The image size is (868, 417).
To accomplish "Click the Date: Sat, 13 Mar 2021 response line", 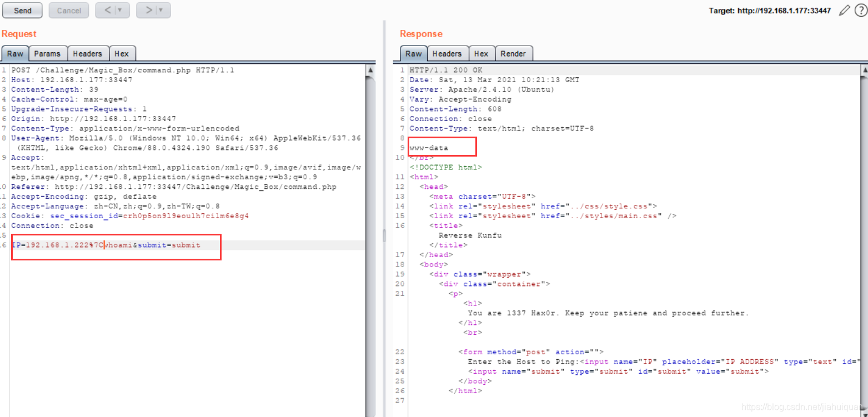I will pyautogui.click(x=494, y=80).
